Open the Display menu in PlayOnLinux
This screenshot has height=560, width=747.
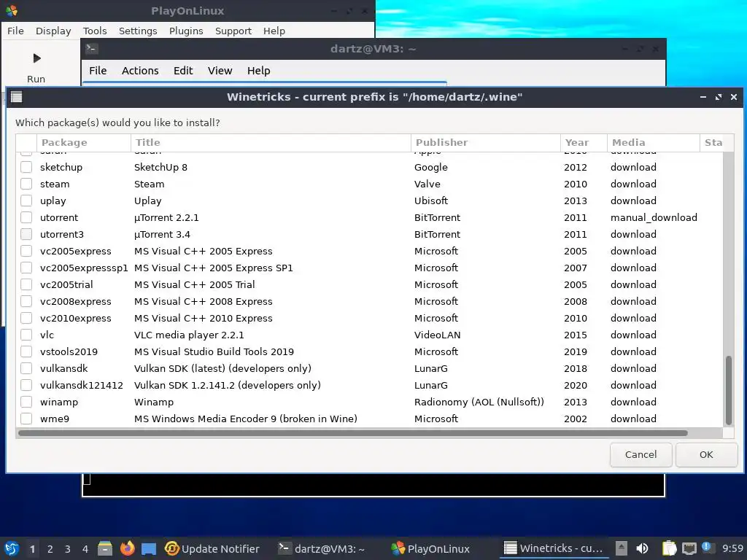pos(53,31)
